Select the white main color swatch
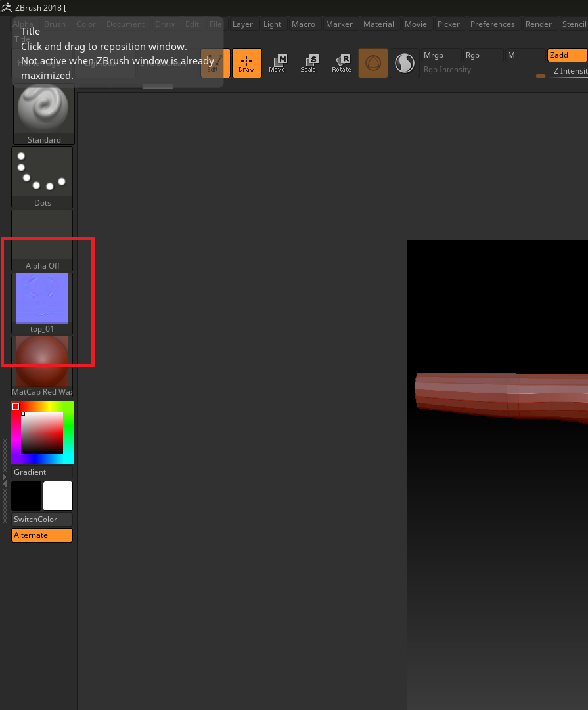 click(58, 496)
